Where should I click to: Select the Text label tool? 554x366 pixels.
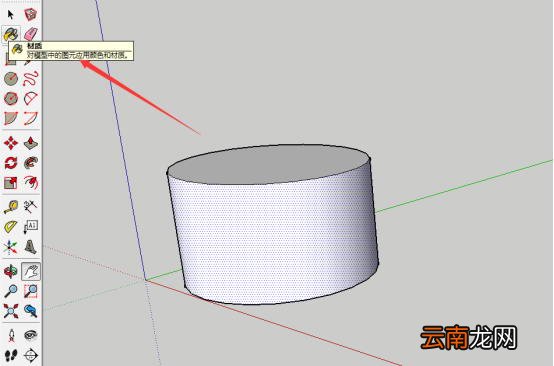31,227
